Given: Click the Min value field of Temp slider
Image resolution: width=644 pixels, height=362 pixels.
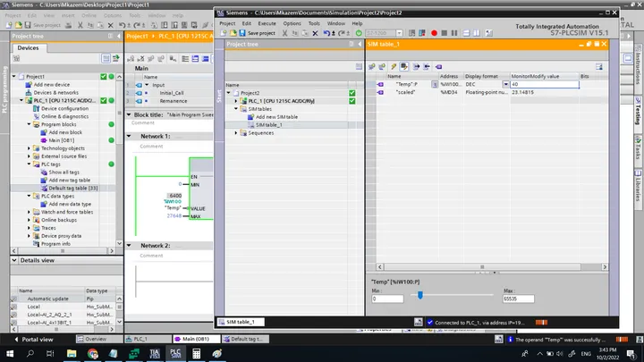Looking at the screenshot, I should (x=387, y=299).
